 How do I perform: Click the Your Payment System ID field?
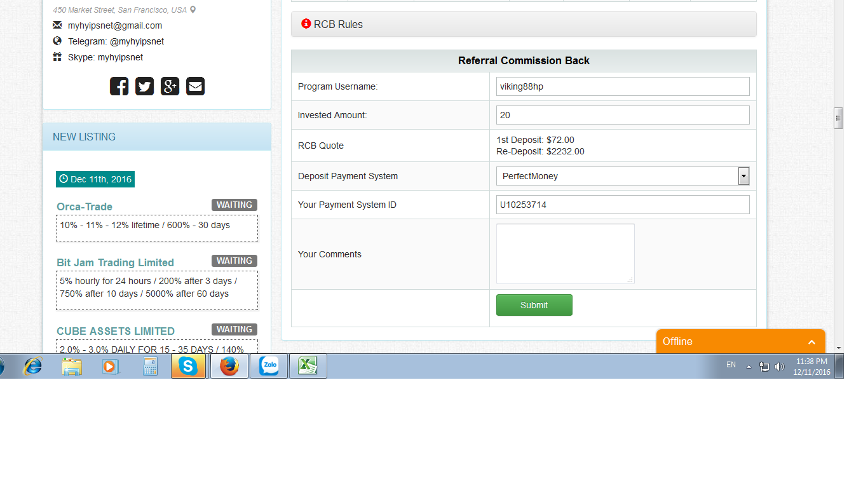pos(623,205)
